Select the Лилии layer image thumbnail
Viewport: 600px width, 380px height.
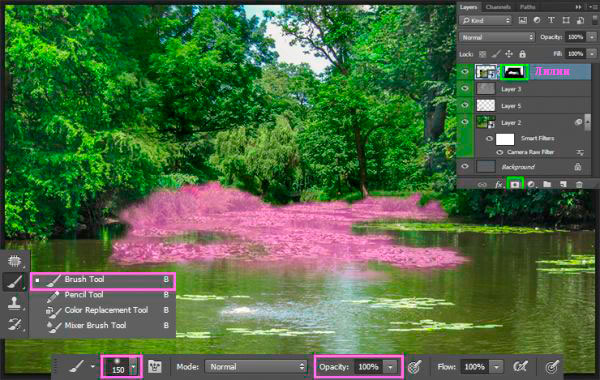(486, 72)
